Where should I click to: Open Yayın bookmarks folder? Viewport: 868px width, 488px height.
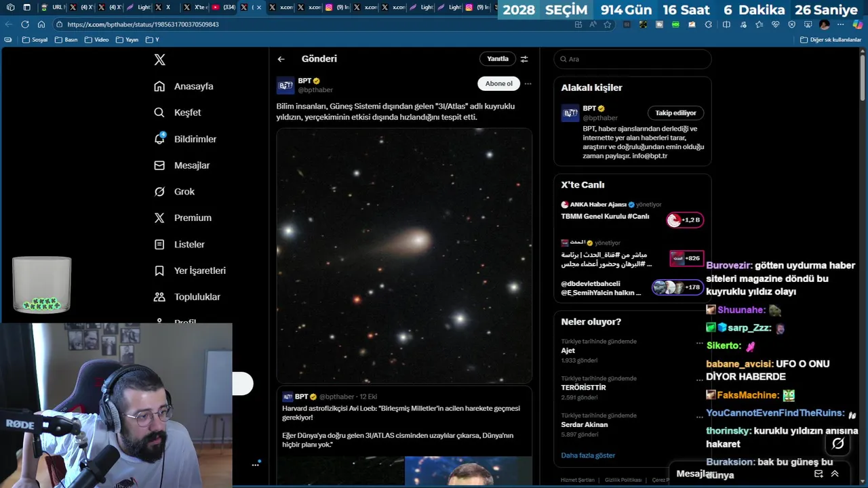coord(127,40)
